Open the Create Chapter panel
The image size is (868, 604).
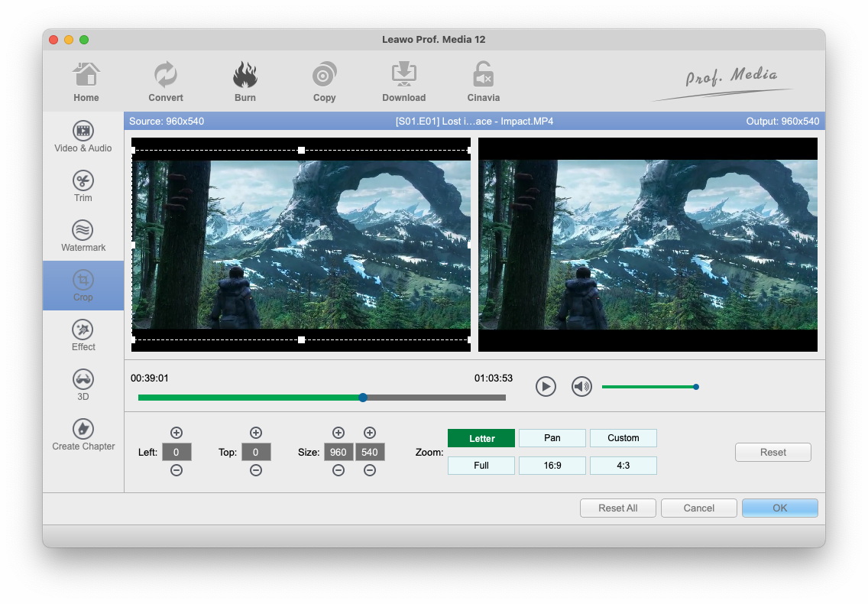(x=83, y=435)
